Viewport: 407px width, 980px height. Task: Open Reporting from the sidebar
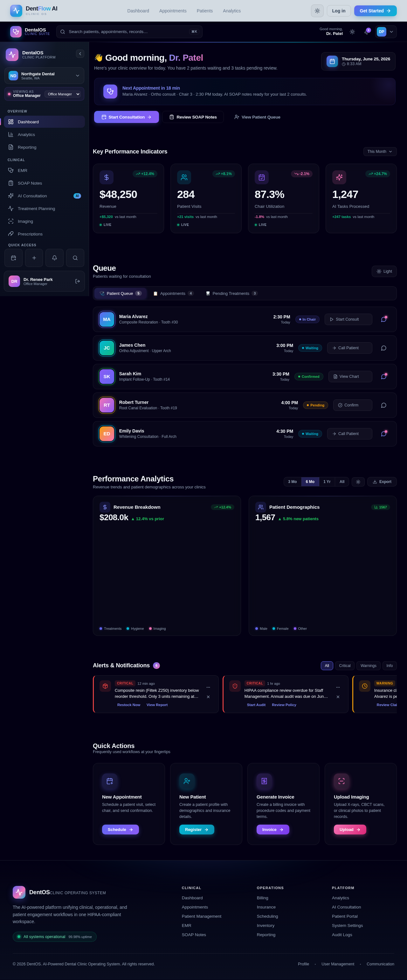point(44,147)
